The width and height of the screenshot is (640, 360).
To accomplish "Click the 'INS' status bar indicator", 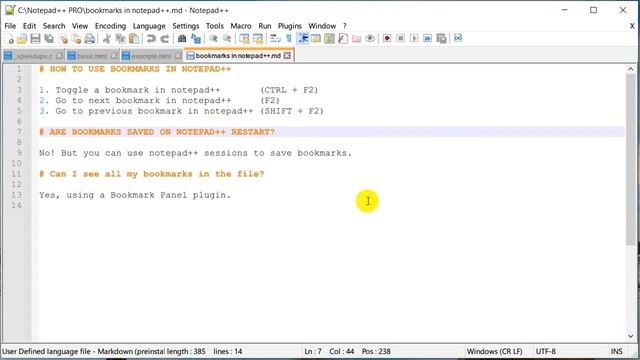I will [616, 351].
